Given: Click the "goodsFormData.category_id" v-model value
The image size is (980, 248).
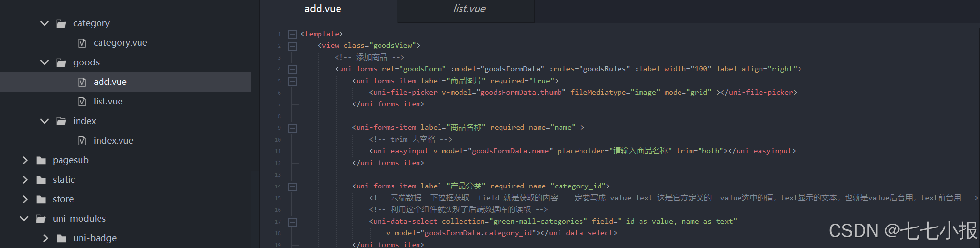Looking at the screenshot, I should pos(479,233).
